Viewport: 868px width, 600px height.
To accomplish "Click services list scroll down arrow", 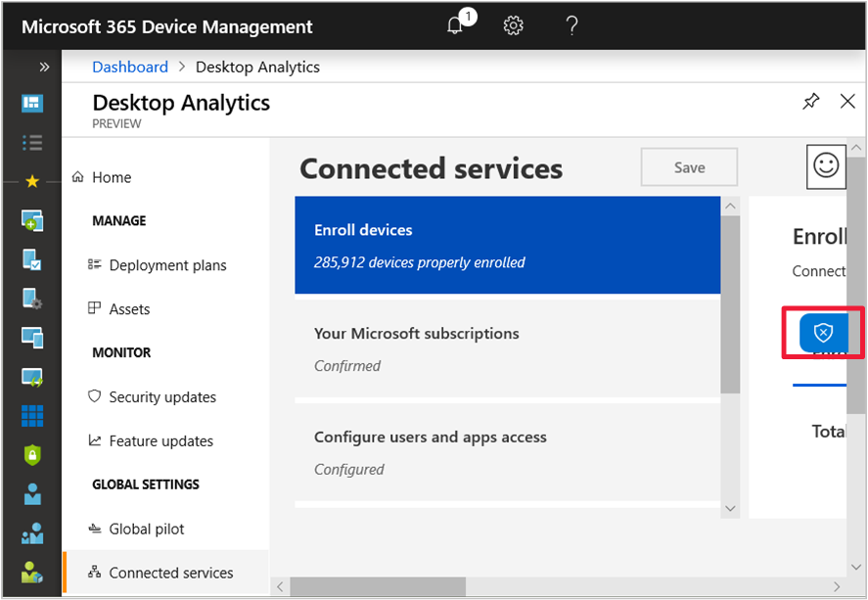I will tap(730, 509).
